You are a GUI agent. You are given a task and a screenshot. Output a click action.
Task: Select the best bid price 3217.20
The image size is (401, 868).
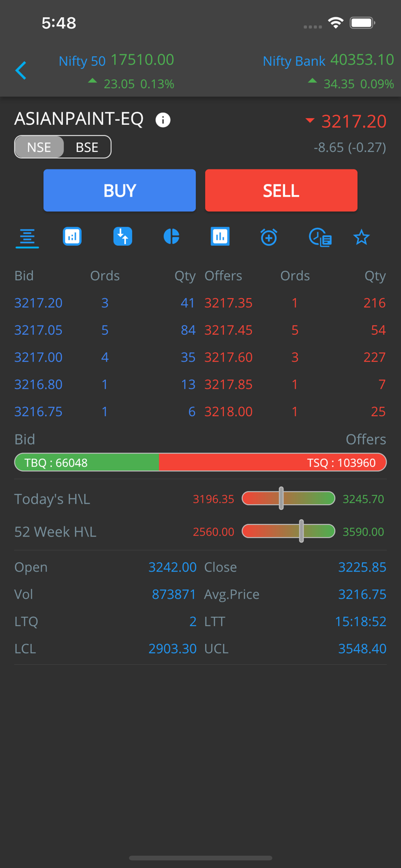coord(38,303)
